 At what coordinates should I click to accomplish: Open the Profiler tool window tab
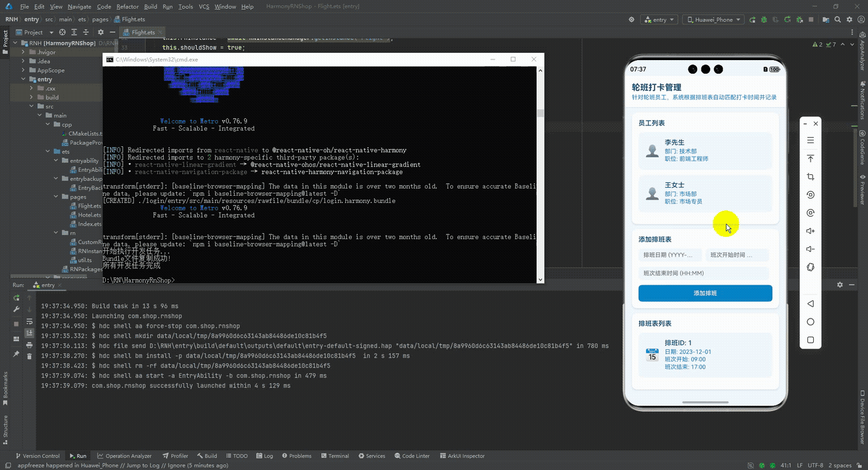[x=175, y=456]
